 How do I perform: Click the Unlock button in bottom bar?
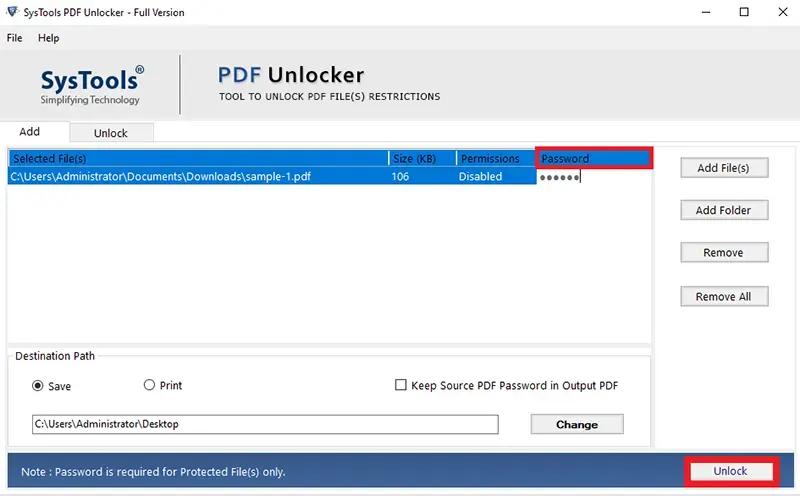tap(731, 471)
